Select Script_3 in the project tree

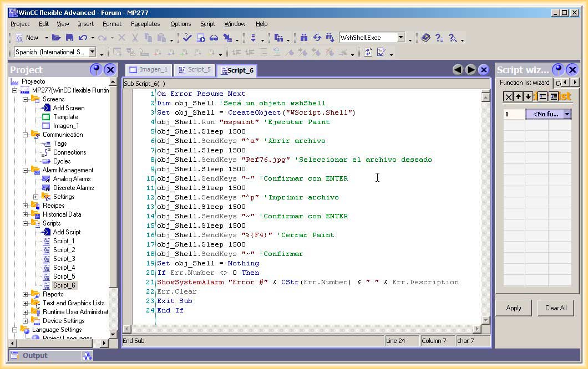(x=64, y=259)
